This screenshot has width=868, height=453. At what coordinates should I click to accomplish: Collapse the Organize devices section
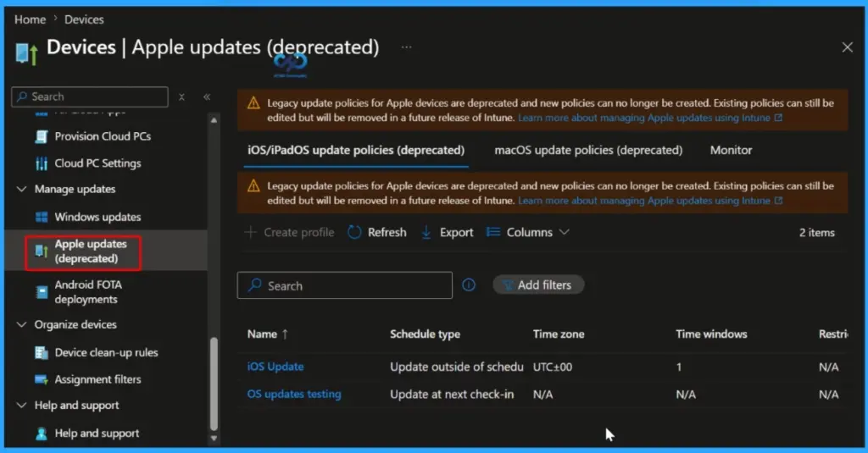(x=21, y=324)
